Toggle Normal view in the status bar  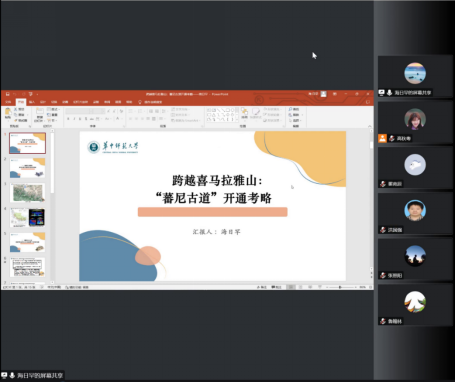point(291,287)
